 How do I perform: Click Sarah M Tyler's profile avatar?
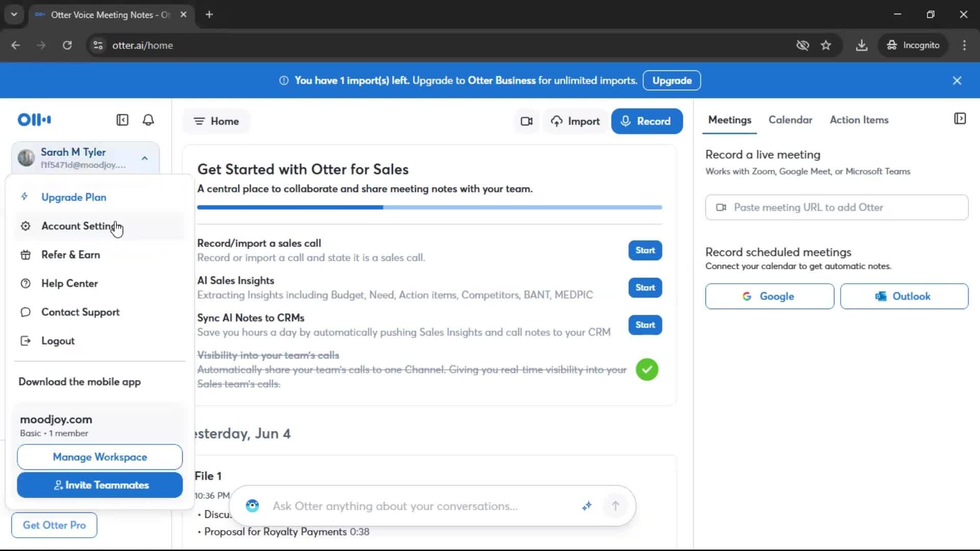[26, 158]
